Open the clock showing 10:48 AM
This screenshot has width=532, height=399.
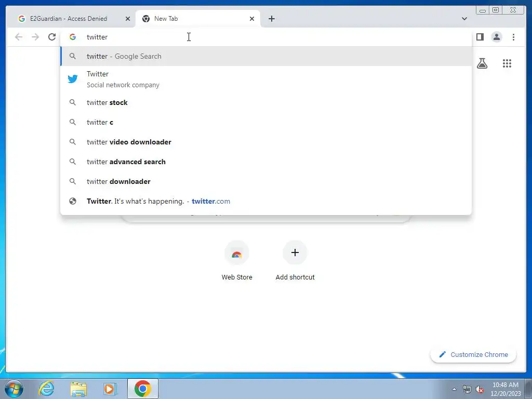click(506, 389)
